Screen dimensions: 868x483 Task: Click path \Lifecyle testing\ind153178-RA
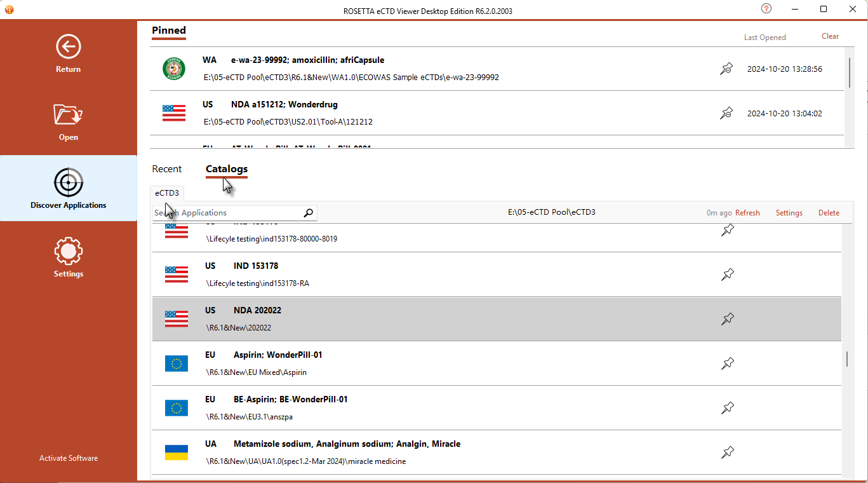[257, 283]
